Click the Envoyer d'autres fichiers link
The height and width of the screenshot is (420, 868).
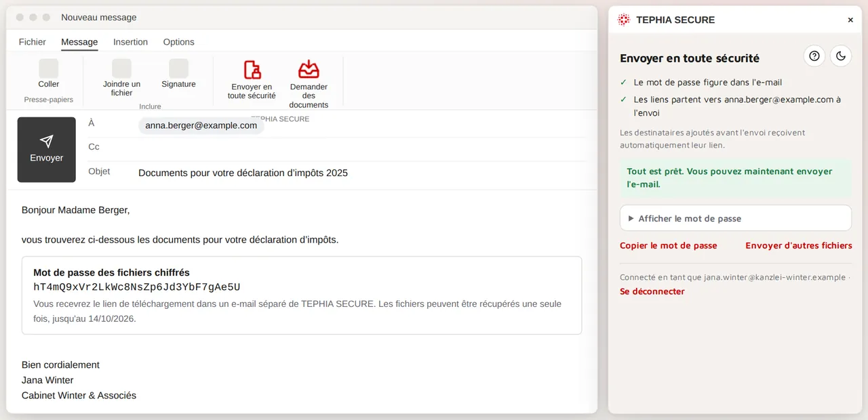click(x=799, y=245)
